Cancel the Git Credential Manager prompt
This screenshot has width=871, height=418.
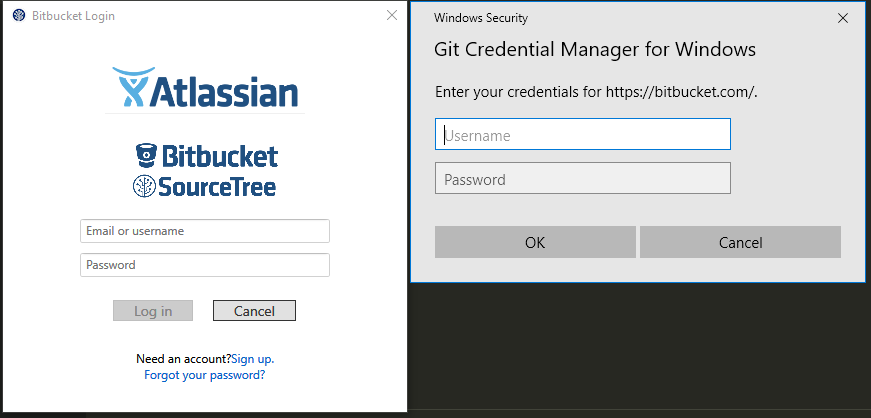click(x=740, y=242)
